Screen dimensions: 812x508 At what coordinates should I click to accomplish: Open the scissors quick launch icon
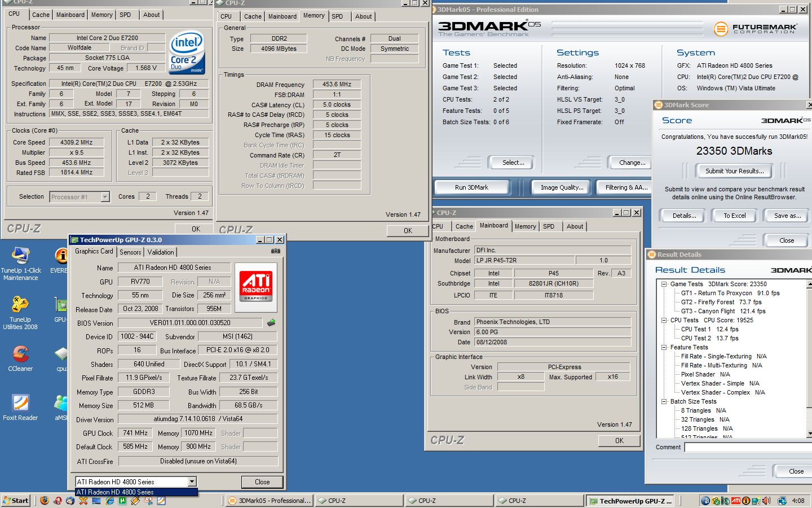[x=148, y=501]
